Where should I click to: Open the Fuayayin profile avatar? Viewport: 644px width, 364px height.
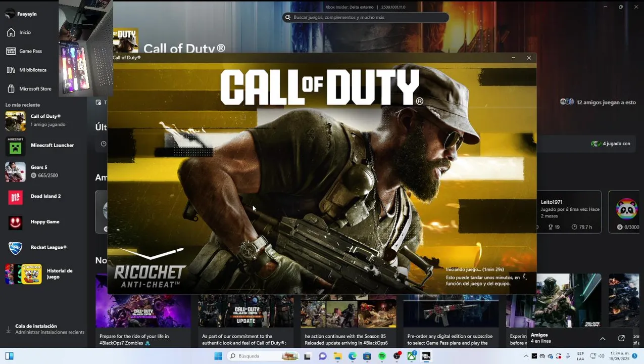pyautogui.click(x=10, y=14)
